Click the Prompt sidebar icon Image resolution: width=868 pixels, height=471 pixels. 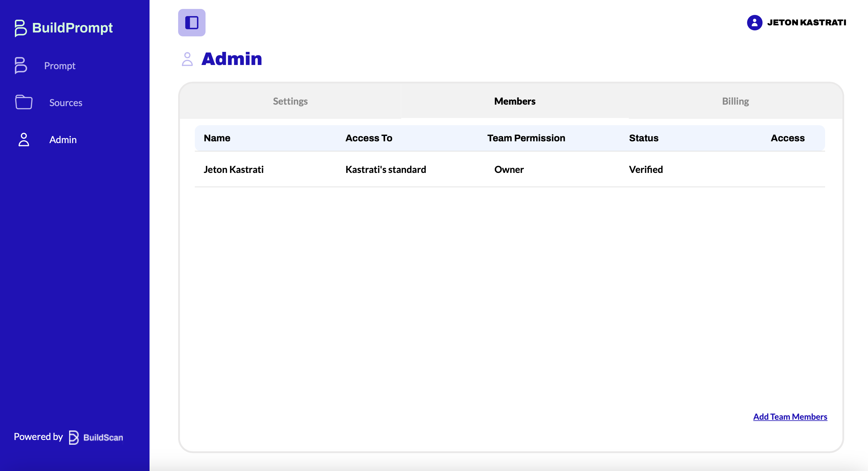click(x=21, y=65)
